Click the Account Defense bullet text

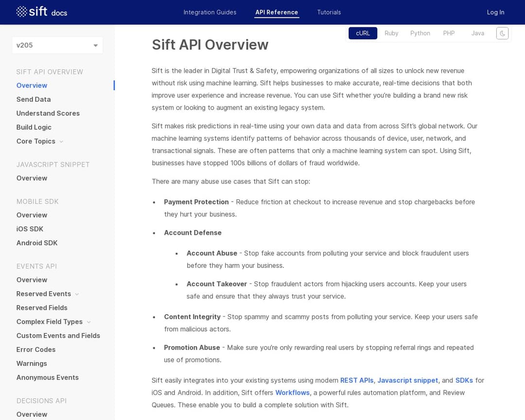pos(192,233)
